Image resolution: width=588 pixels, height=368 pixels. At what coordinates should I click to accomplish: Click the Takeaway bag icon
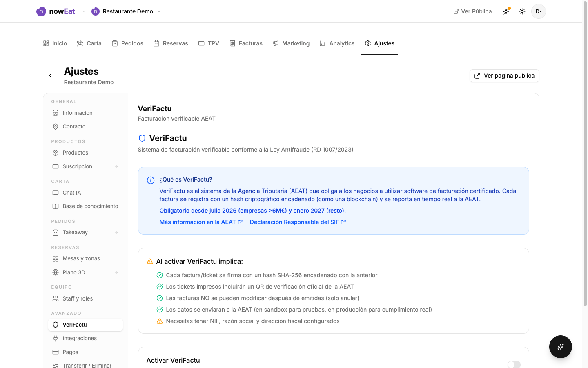coord(56,233)
